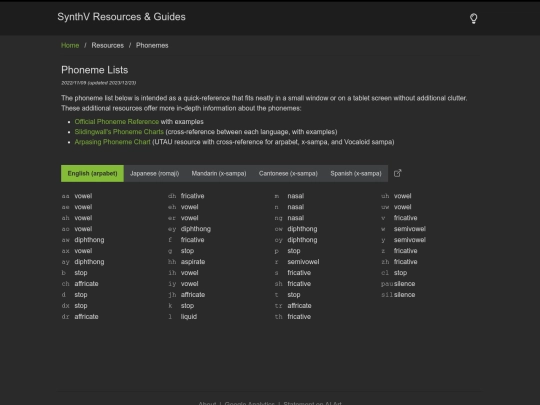
Task: Click the 'zh fricative' phoneme row
Action: [399, 262]
